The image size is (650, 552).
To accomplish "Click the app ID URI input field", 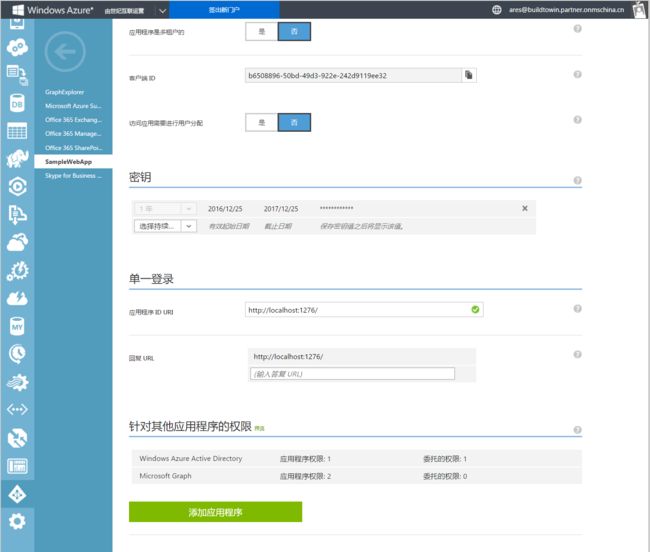I will click(364, 310).
